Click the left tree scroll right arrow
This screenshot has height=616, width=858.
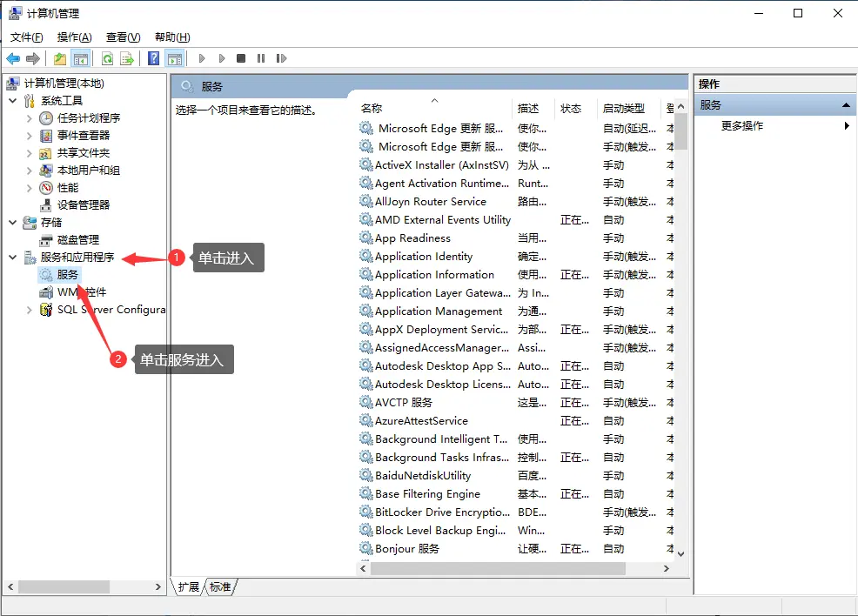click(x=158, y=586)
